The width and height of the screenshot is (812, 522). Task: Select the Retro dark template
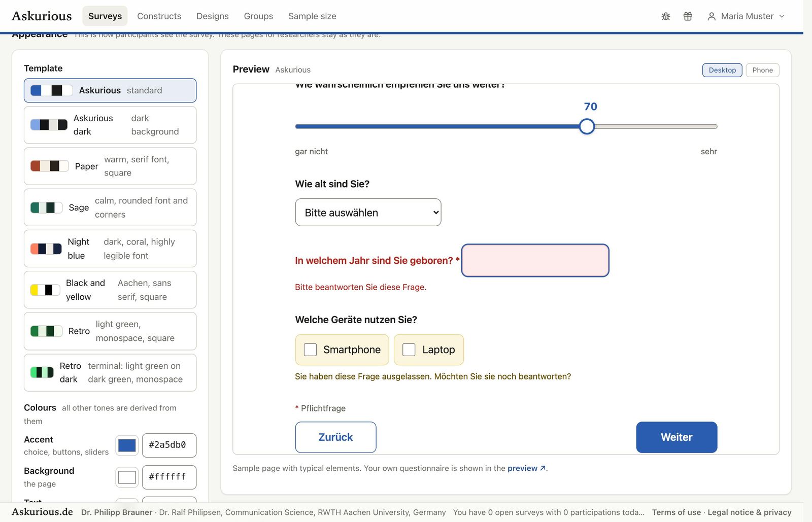tap(110, 372)
